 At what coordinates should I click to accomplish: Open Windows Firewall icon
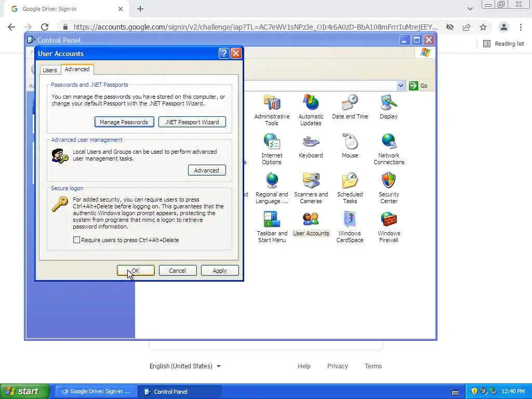(x=389, y=227)
